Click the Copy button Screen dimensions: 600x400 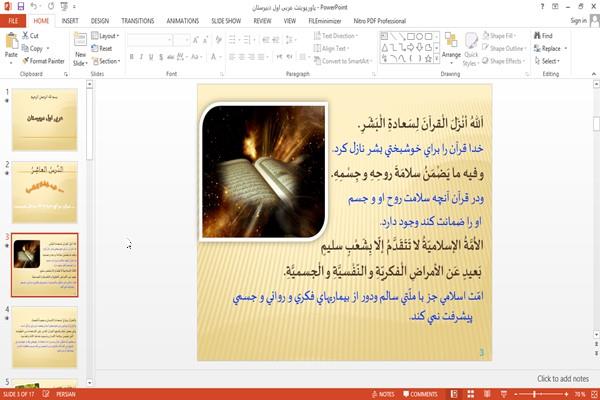point(33,48)
